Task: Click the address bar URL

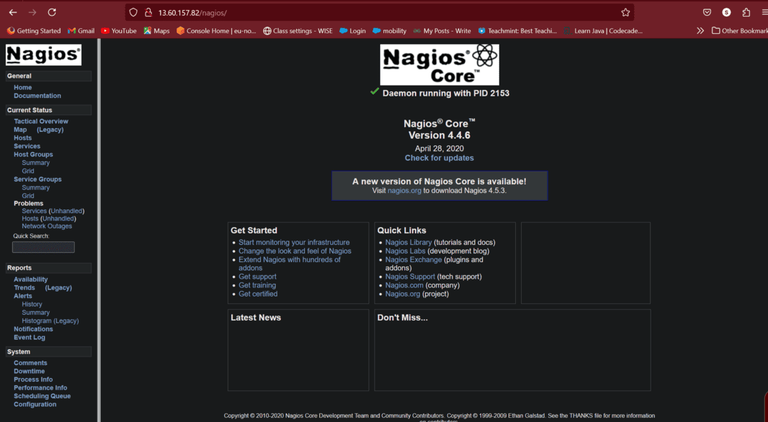Action: tap(192, 13)
